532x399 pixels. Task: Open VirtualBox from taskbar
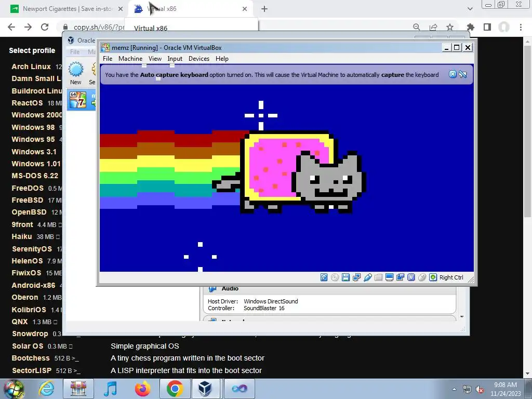coord(205,389)
